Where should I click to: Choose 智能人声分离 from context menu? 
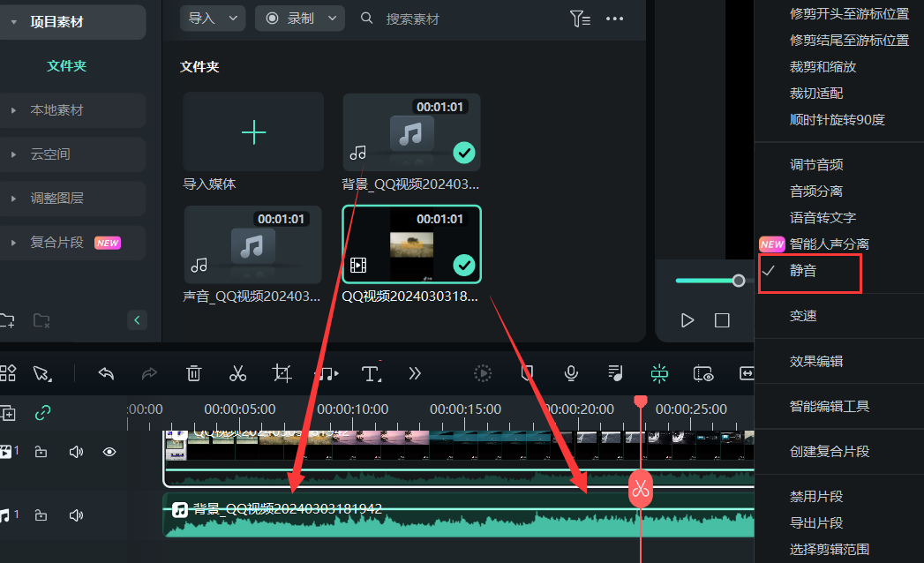click(x=830, y=244)
